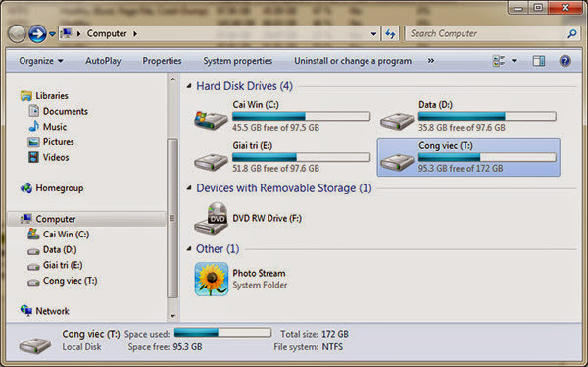
Task: Click the navigation pane scroll down arrow
Action: (172, 316)
